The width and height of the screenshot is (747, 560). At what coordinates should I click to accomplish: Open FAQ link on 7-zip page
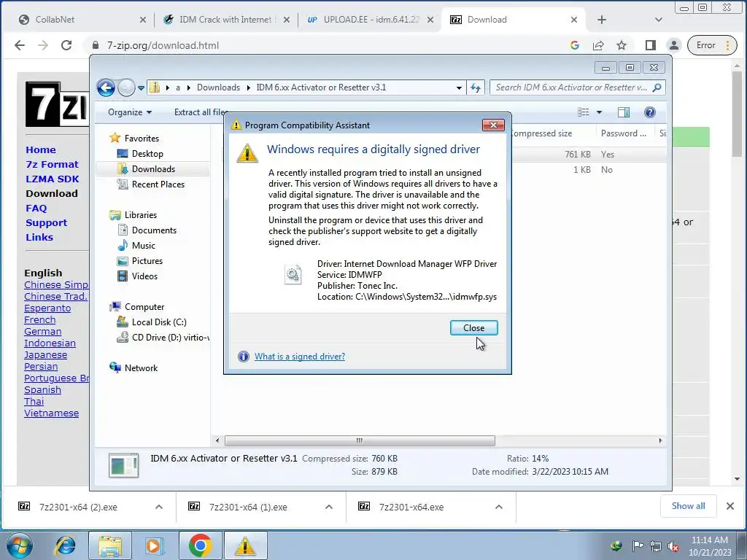36,208
